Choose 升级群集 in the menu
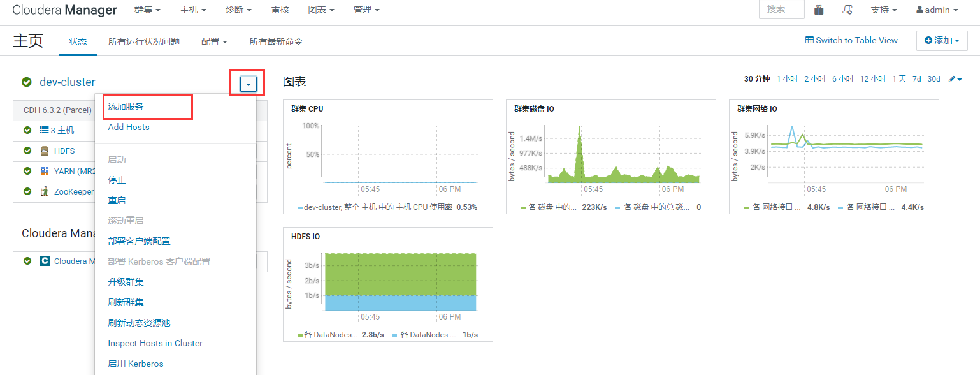 126,282
